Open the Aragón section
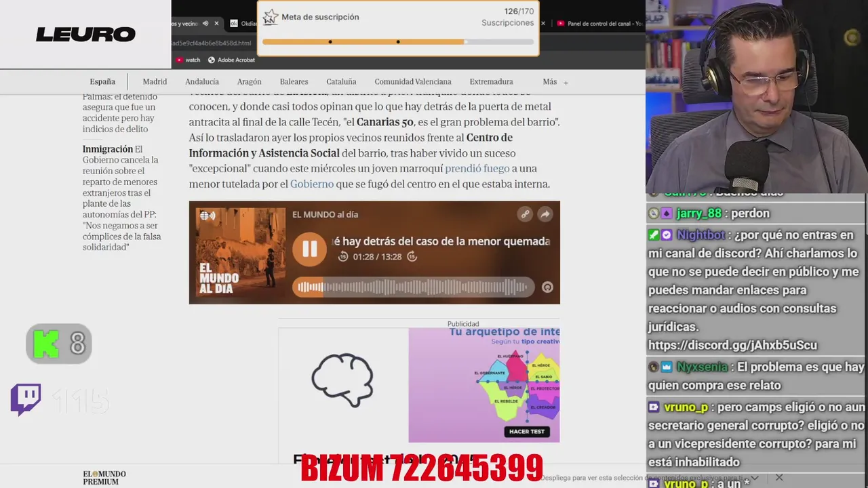 (250, 81)
